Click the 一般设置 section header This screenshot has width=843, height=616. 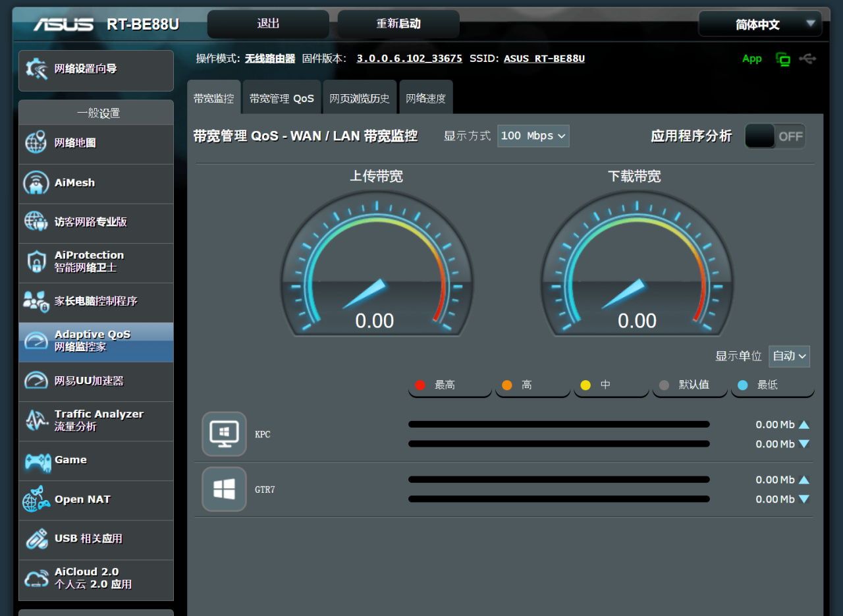tap(96, 113)
